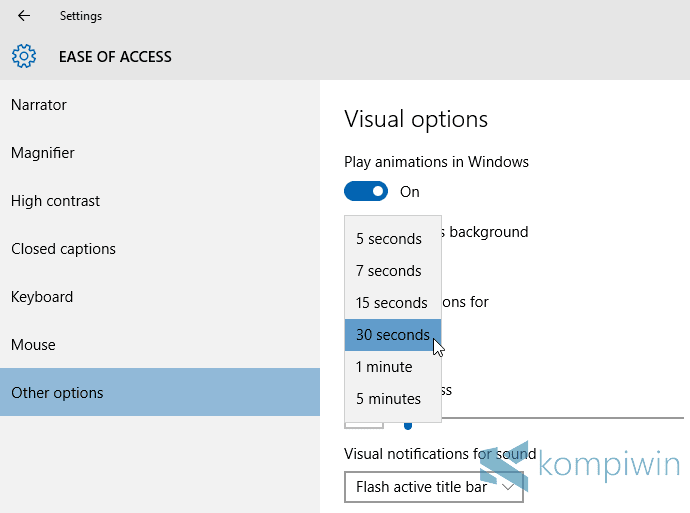This screenshot has height=513, width=690.
Task: Open the Narrator settings page
Action: (x=39, y=105)
